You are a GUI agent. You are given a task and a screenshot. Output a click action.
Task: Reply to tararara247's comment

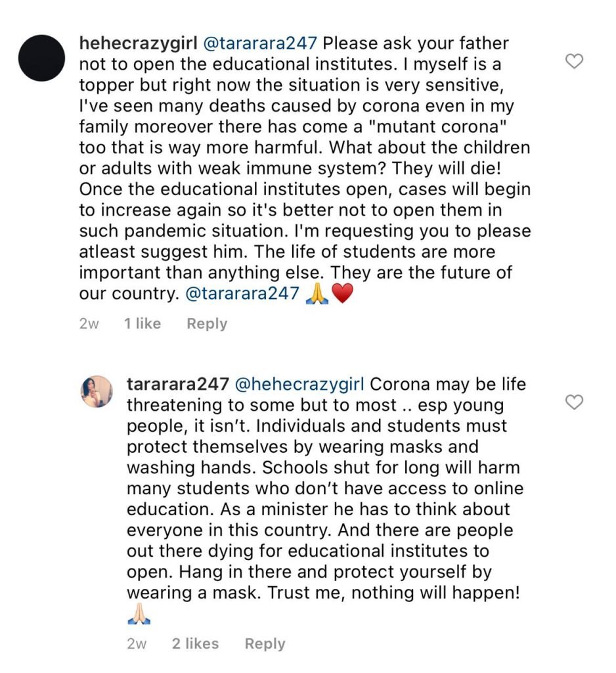[265, 643]
